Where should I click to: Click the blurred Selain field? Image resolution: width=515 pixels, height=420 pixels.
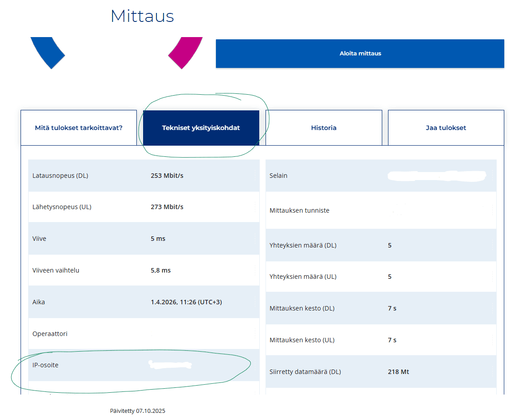pos(380,175)
